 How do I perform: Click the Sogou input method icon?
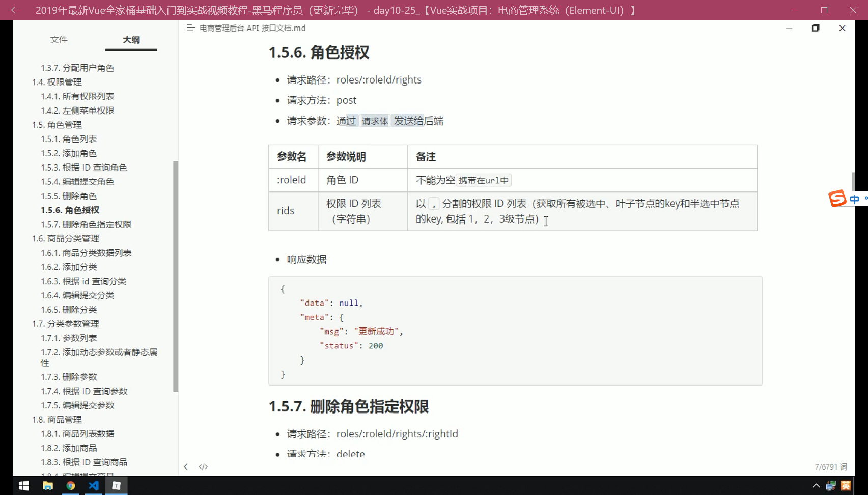[837, 199]
